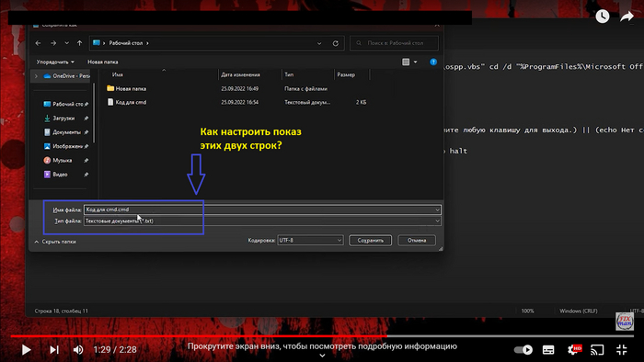Open recent locations dropdown arrow
This screenshot has height=362, width=644.
coord(66,43)
